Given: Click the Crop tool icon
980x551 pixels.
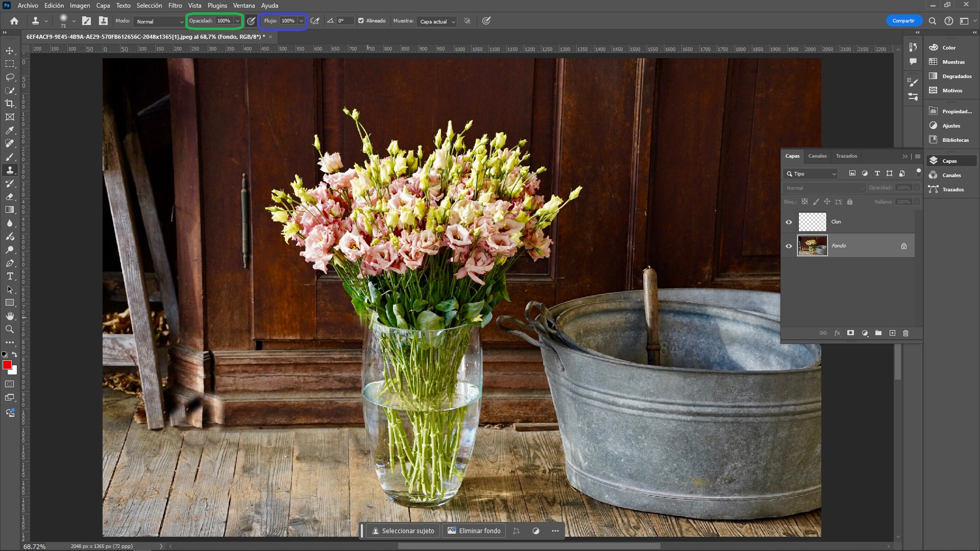Looking at the screenshot, I should [x=9, y=104].
